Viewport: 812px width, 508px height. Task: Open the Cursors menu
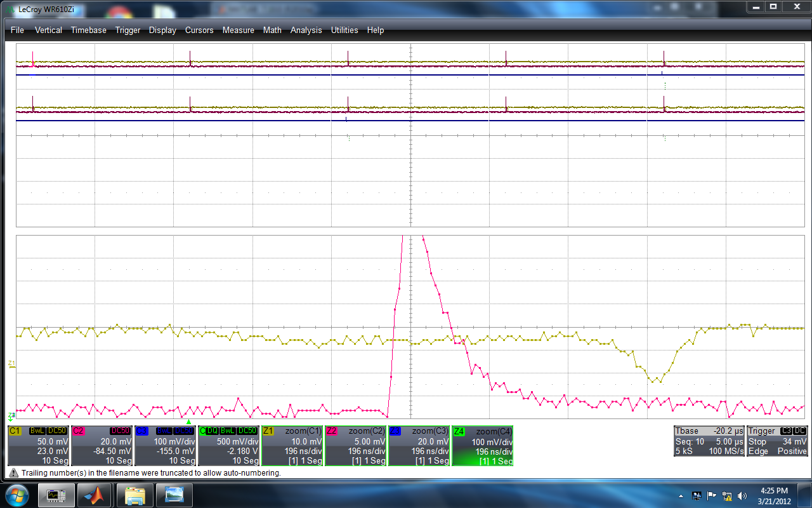click(199, 30)
